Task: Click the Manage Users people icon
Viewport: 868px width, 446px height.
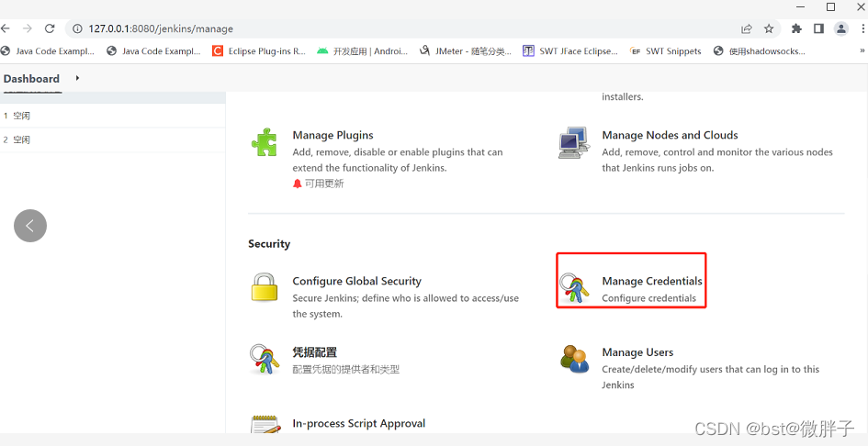Action: [575, 359]
